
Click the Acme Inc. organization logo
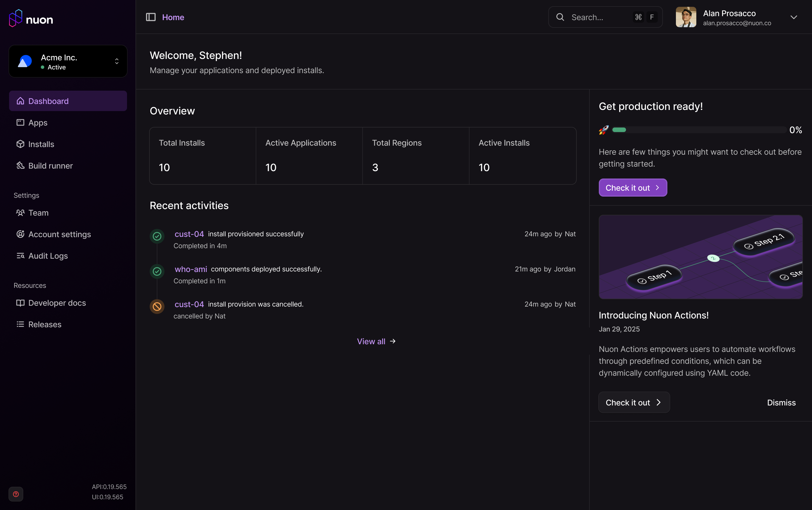tap(25, 61)
